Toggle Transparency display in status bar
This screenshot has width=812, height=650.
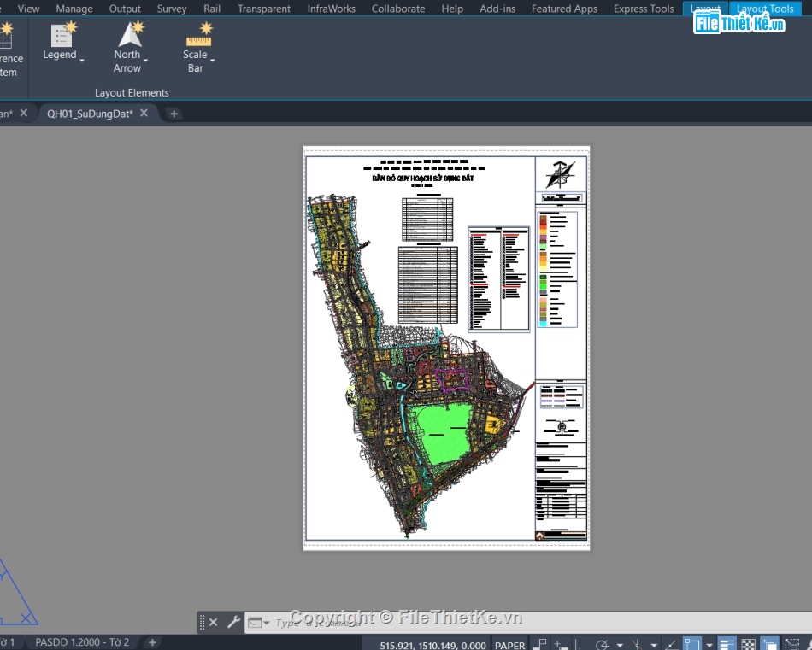pos(748,644)
